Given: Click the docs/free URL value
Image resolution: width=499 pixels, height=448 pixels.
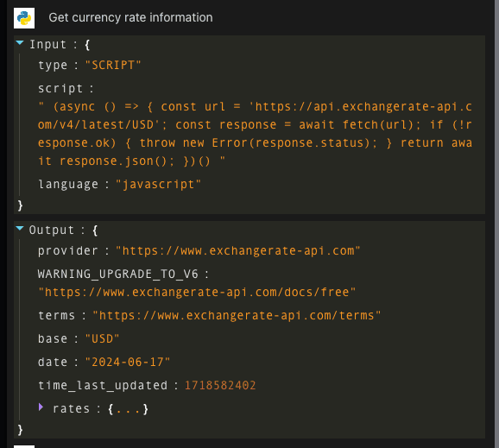Looking at the screenshot, I should pyautogui.click(x=197, y=292).
